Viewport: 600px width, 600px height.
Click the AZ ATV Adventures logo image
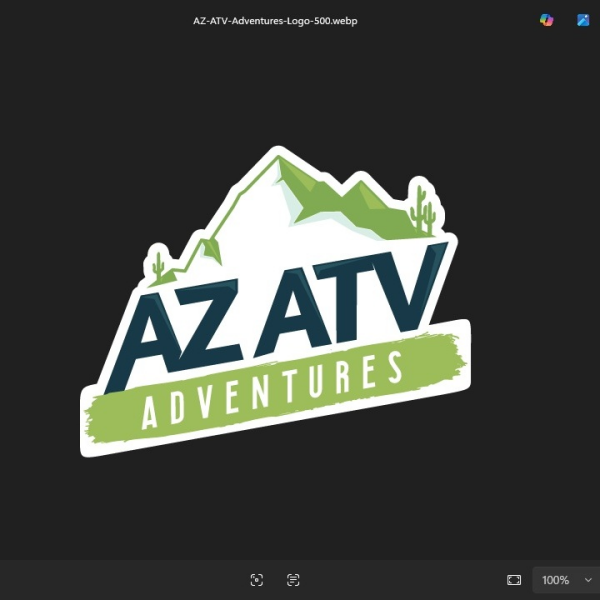[275, 301]
